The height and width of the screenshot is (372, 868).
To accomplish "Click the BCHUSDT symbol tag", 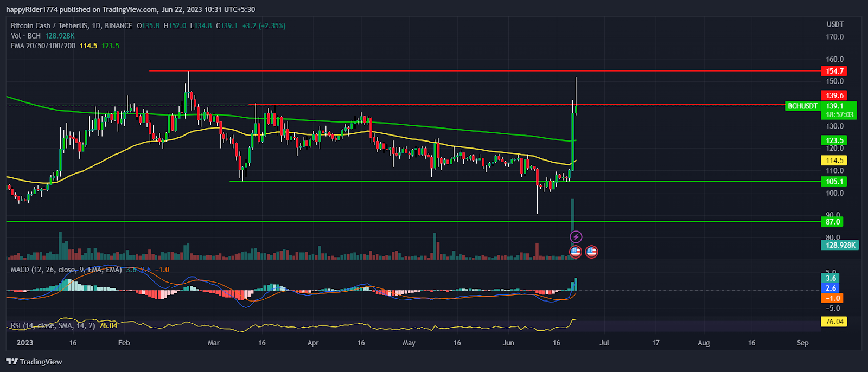I will (803, 106).
